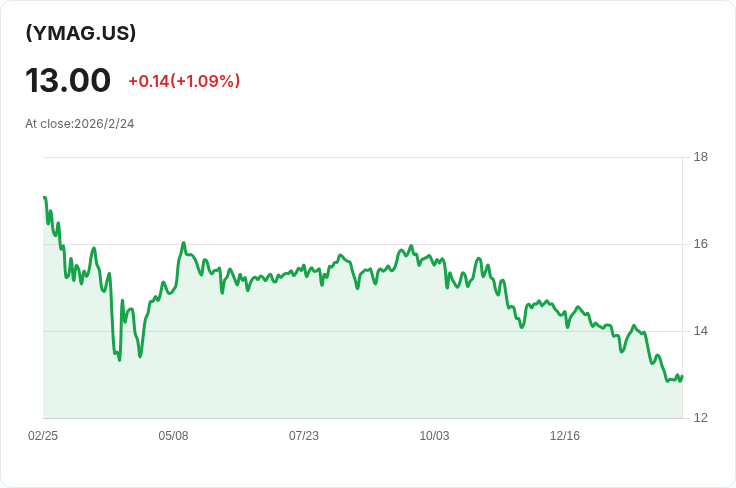Click the (YMAG.US) ticker title
The width and height of the screenshot is (736, 488).
(x=81, y=33)
